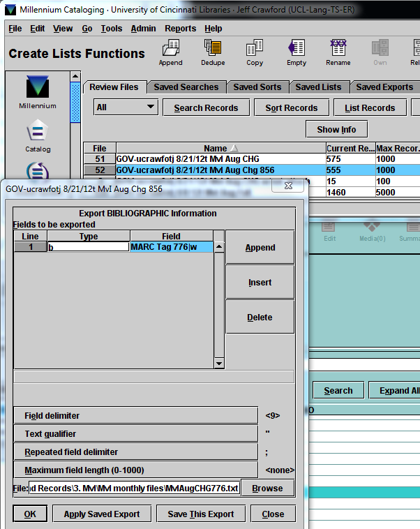
Task: Click the Browse button
Action: pos(267,488)
